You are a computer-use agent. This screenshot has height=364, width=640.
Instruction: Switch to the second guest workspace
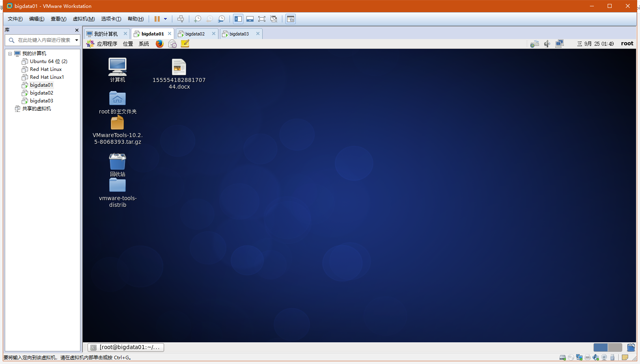tap(615, 347)
